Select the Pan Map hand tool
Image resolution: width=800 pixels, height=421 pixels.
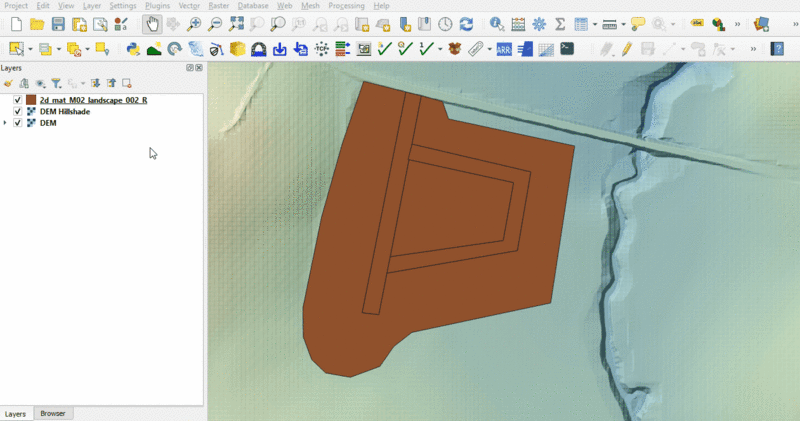pos(151,24)
